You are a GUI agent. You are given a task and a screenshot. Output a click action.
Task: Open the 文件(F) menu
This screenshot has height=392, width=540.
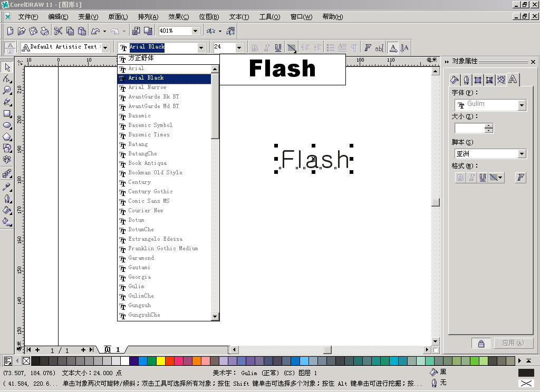28,17
